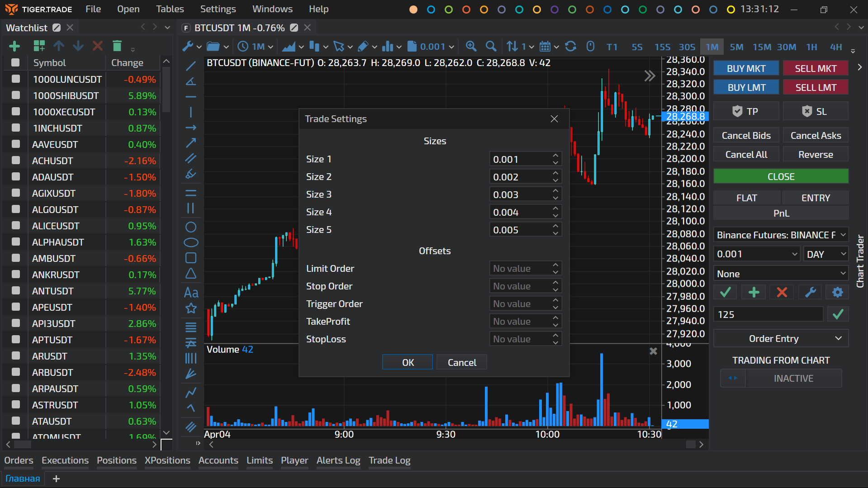Image resolution: width=868 pixels, height=488 pixels.
Task: Switch to the Positions tab
Action: point(116,460)
